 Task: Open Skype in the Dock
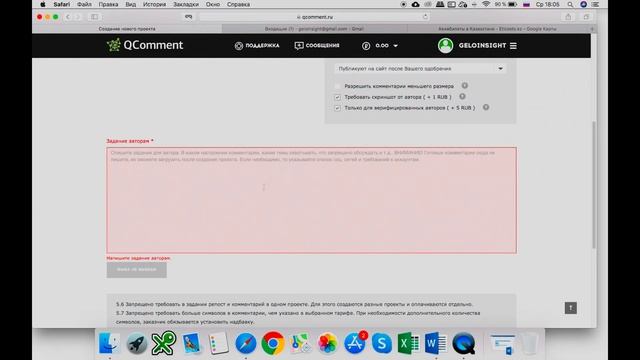tap(382, 343)
